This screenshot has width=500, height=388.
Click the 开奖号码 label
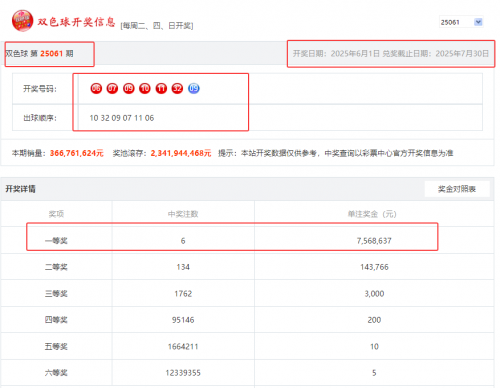tap(40, 89)
